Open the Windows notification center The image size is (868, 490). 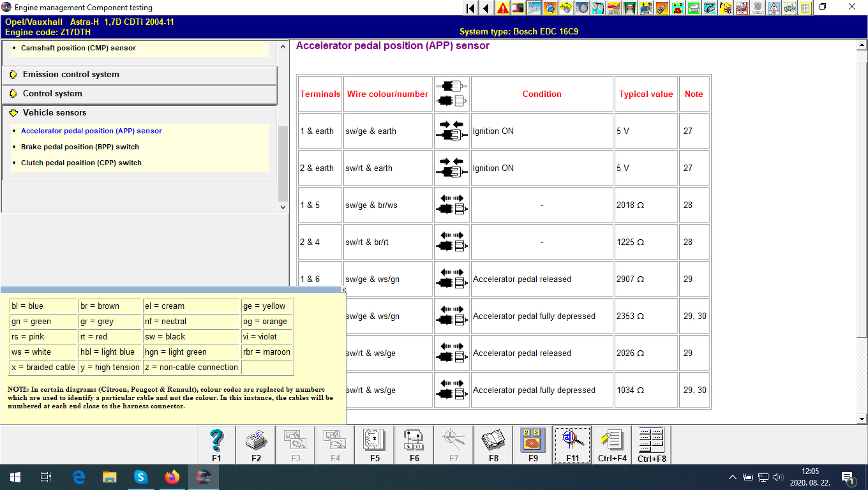click(848, 477)
